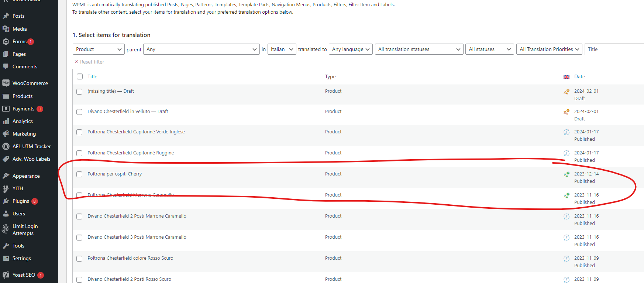Image resolution: width=644 pixels, height=283 pixels.
Task: Check the (missing title) Draft row checkbox
Action: click(x=79, y=91)
